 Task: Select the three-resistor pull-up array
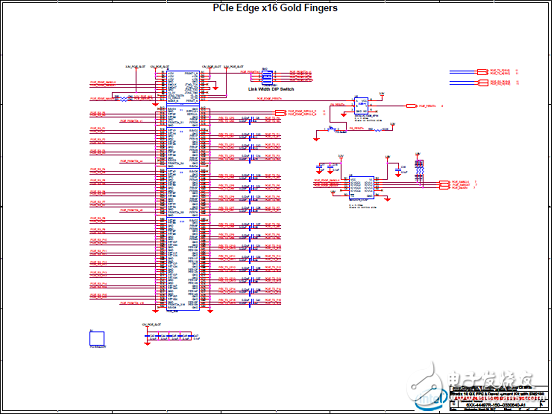[419, 170]
